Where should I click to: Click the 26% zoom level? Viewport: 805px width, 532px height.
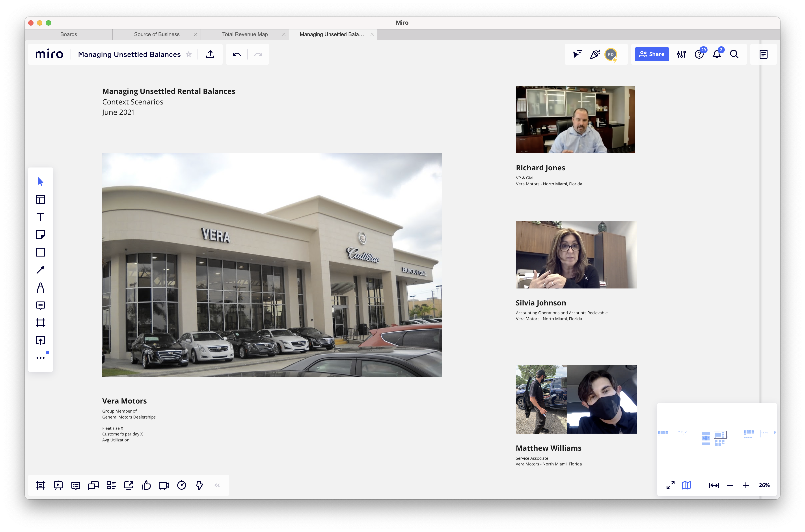click(x=764, y=485)
